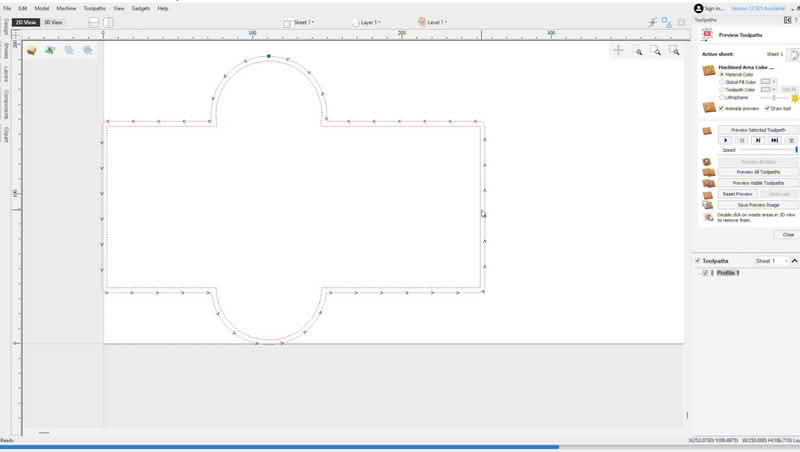Click the first toolpath drawing icon in canvas toolbar
800x452 pixels.
31,50
